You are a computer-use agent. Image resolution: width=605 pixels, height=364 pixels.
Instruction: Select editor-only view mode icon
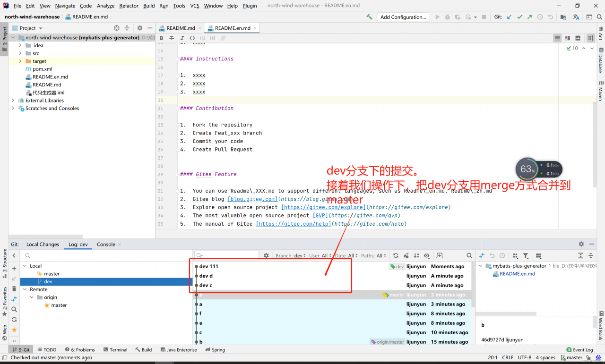(x=557, y=38)
